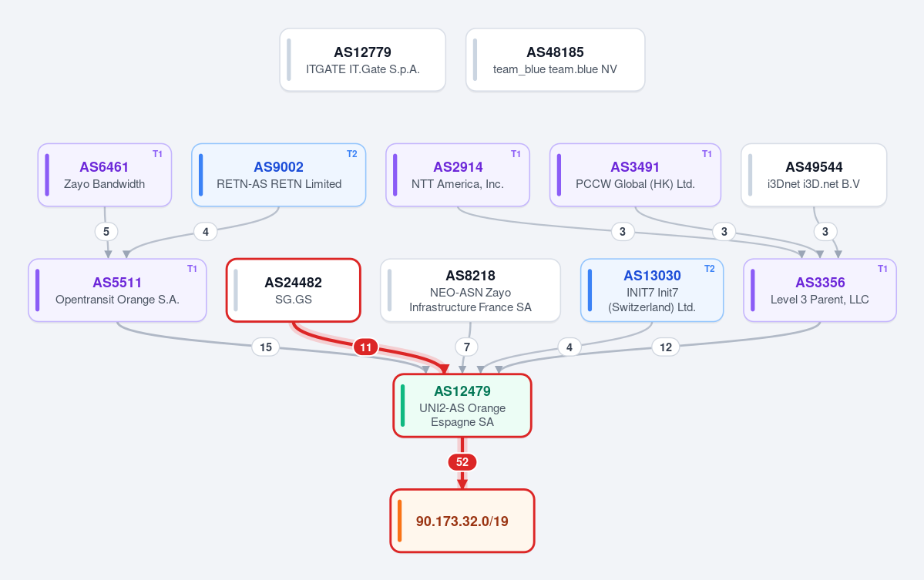Click the AS8218 NEO-ASN Zayo node
Viewport: 924px width, 580px height.
(470, 290)
